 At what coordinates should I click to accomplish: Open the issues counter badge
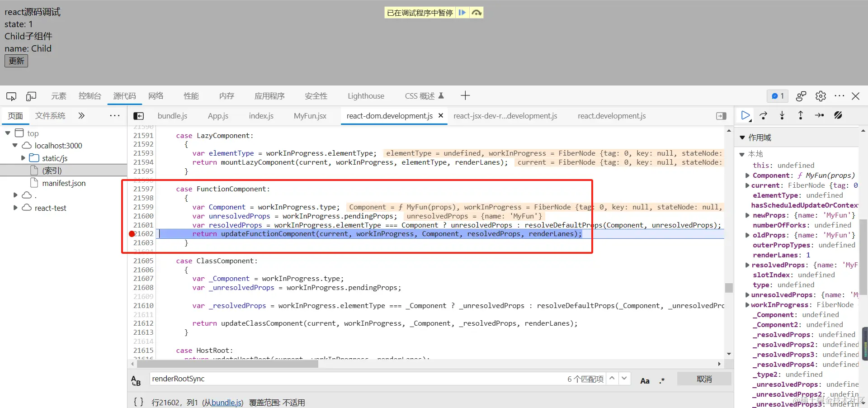tap(778, 96)
